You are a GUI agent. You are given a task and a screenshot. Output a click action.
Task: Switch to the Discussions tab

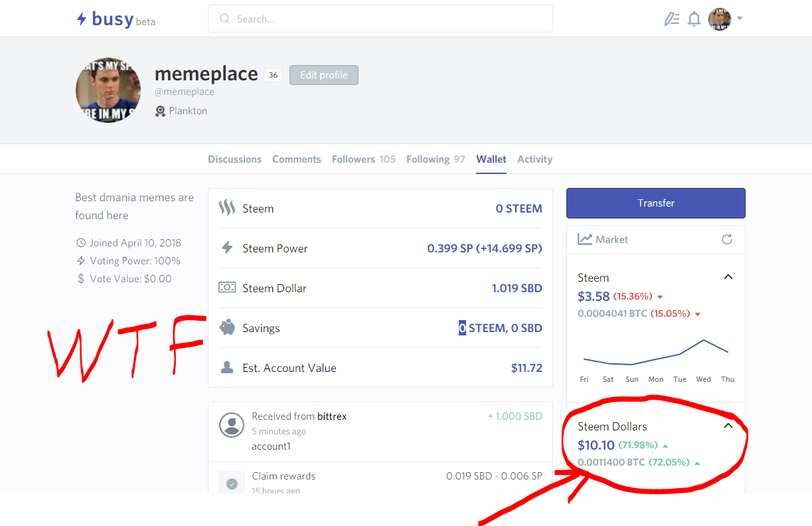click(x=234, y=159)
